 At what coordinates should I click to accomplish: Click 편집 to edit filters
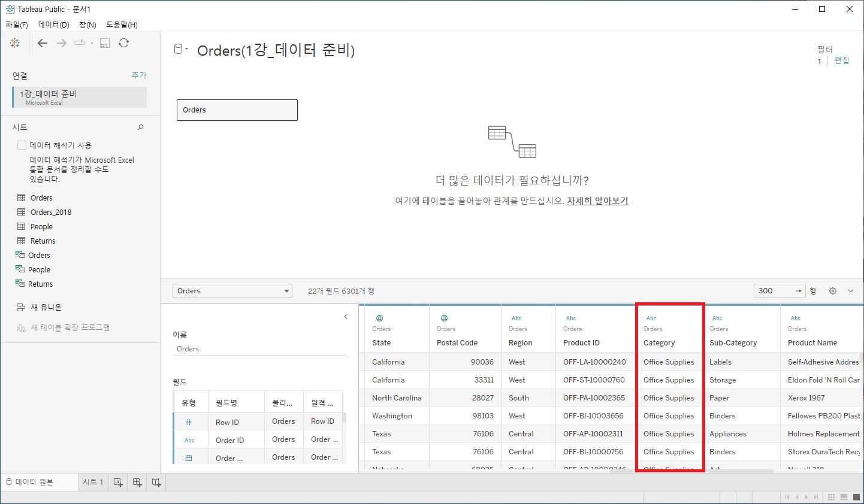coord(842,60)
